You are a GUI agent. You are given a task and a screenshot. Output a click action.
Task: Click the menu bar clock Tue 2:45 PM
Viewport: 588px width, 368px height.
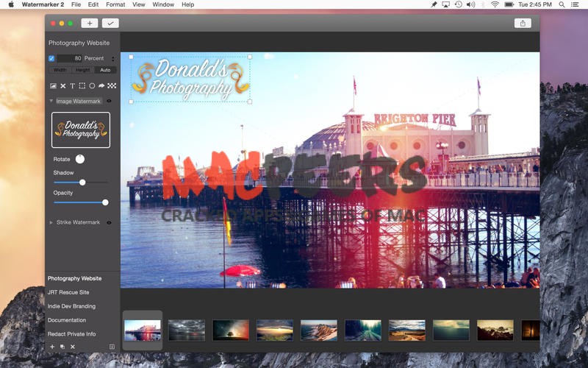tap(535, 4)
